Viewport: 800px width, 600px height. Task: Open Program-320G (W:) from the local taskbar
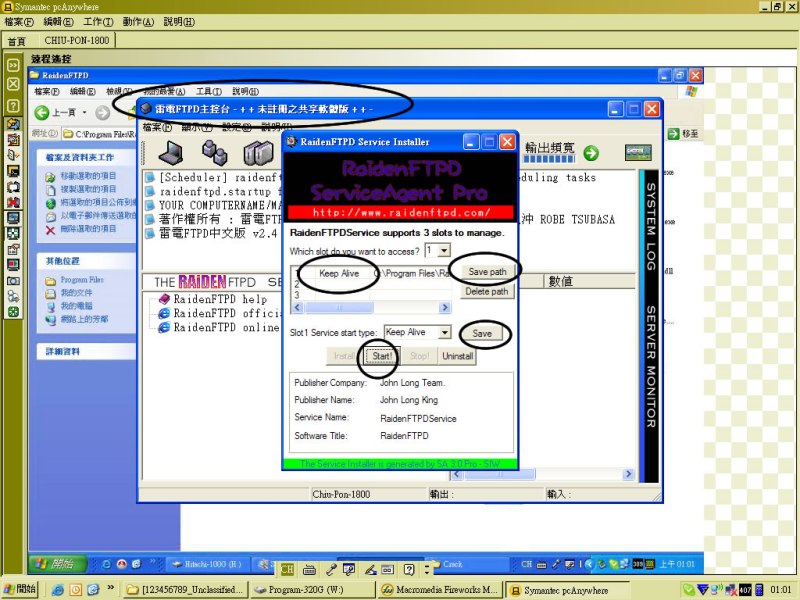pyautogui.click(x=313, y=590)
